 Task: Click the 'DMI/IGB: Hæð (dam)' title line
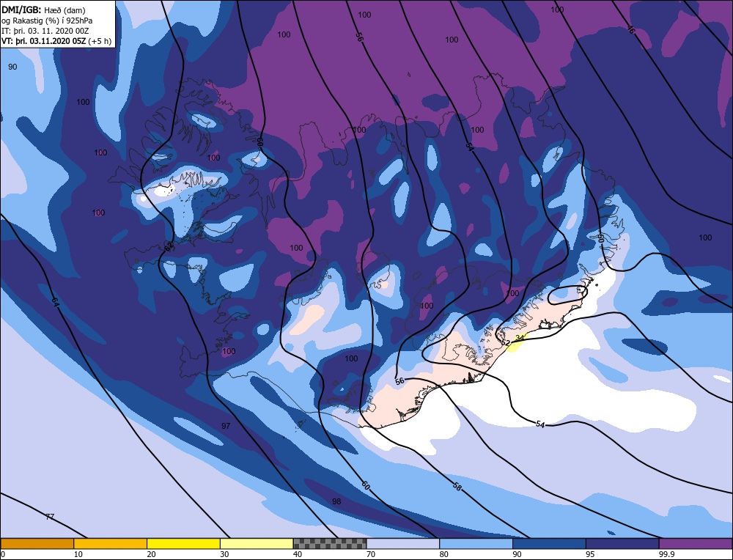coord(43,10)
